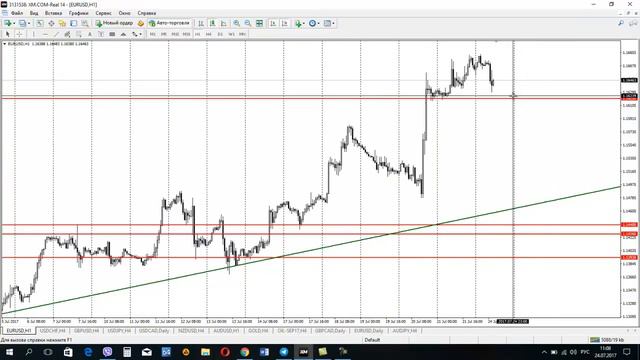Switch to GOLD,H4 chart tab

click(258, 331)
